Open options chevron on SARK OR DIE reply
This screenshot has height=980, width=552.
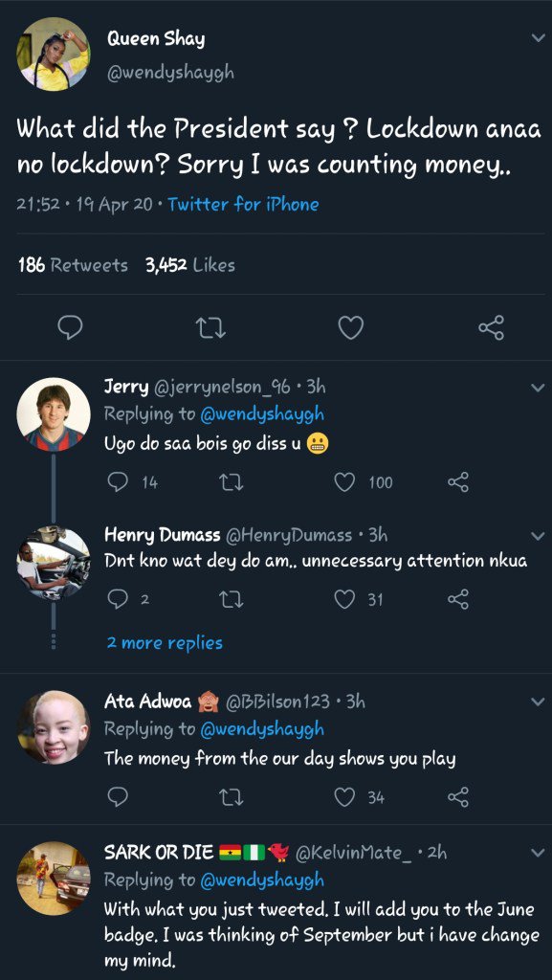click(x=538, y=853)
